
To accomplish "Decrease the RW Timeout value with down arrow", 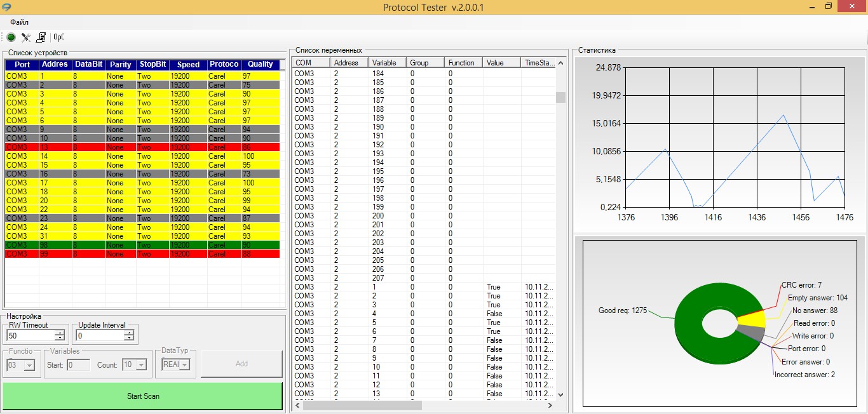I will pos(60,338).
